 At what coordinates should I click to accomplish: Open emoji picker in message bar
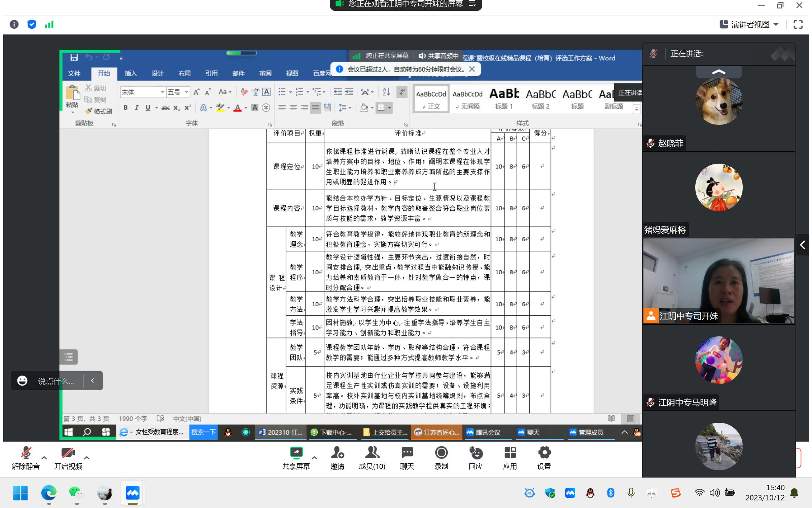coord(22,381)
